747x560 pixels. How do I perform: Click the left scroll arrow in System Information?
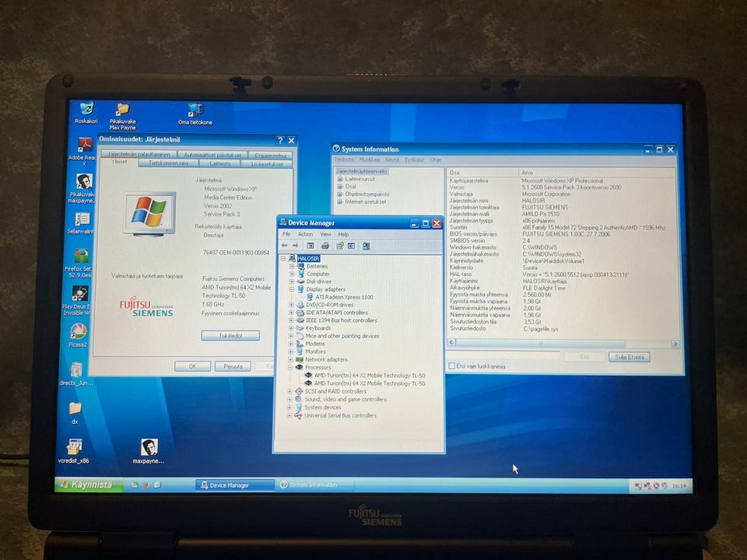[x=451, y=342]
